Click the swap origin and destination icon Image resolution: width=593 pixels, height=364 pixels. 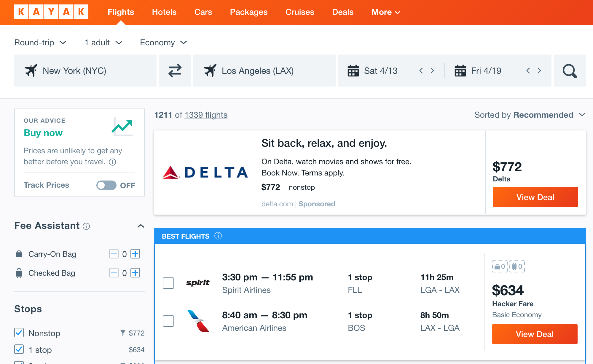175,71
